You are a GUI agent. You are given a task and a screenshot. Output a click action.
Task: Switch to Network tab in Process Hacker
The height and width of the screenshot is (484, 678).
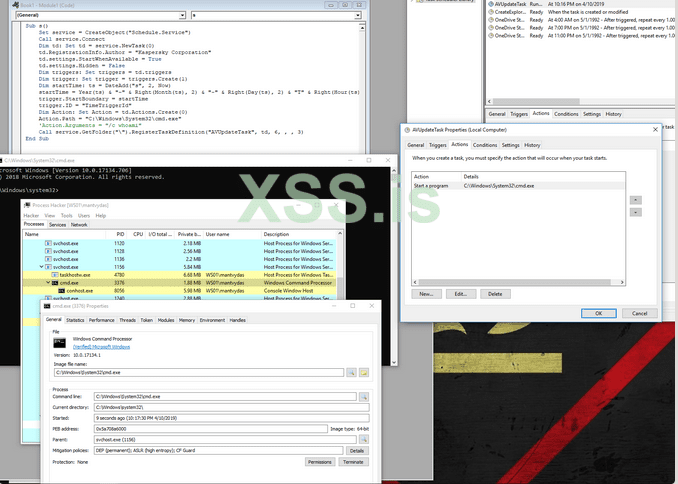[79, 224]
